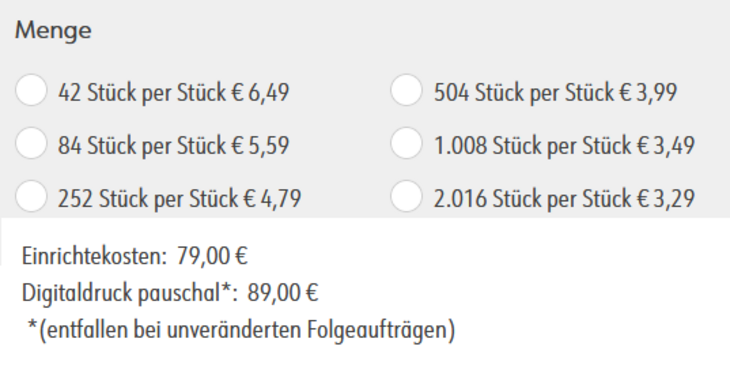Choose the 1.008 Stück radio circle
The height and width of the screenshot is (369, 730).
coord(406,143)
